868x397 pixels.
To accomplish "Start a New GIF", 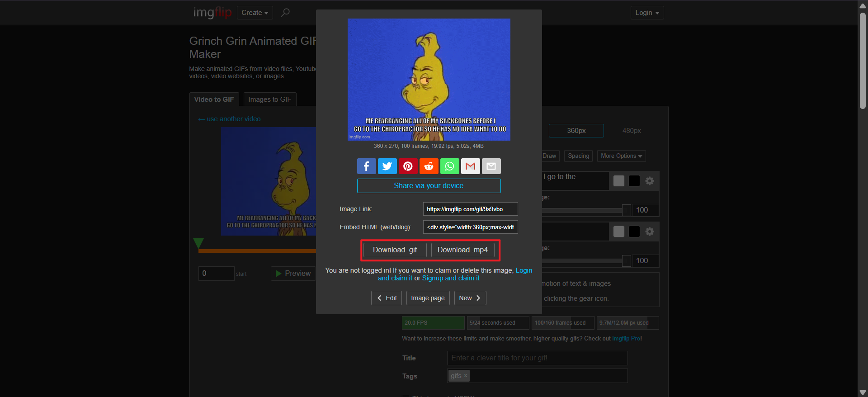I will 470,298.
